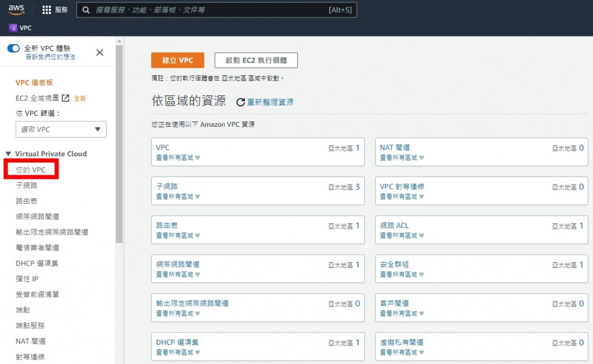The image size is (593, 364).
Task: Click the 建立 VPC button
Action: coord(177,60)
